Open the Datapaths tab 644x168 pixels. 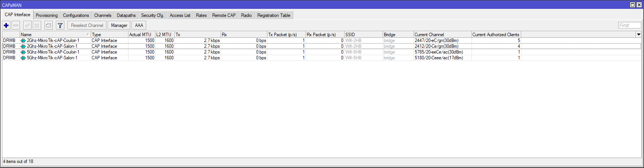(x=126, y=15)
